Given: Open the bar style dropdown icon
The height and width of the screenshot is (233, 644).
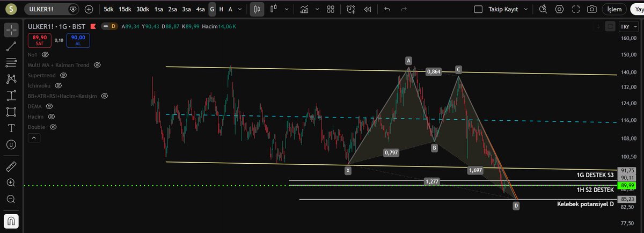Looking at the screenshot, I should (x=274, y=9).
